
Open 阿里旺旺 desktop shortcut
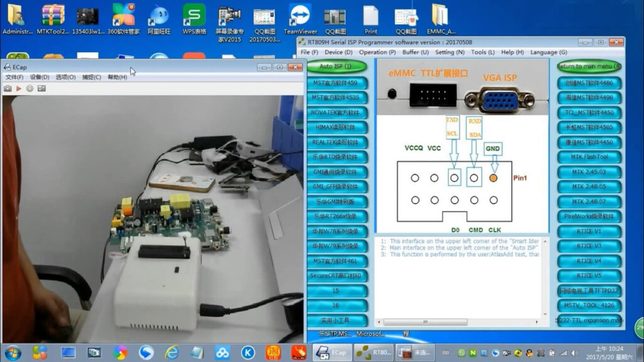[x=159, y=19]
